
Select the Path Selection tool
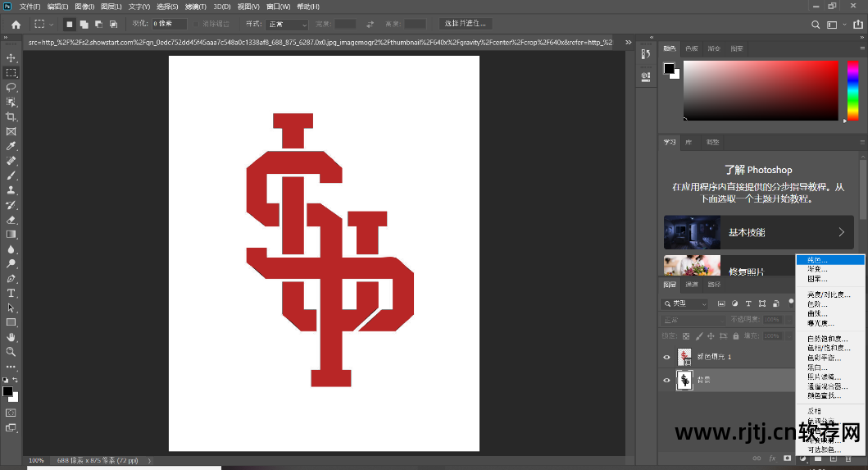(11, 308)
